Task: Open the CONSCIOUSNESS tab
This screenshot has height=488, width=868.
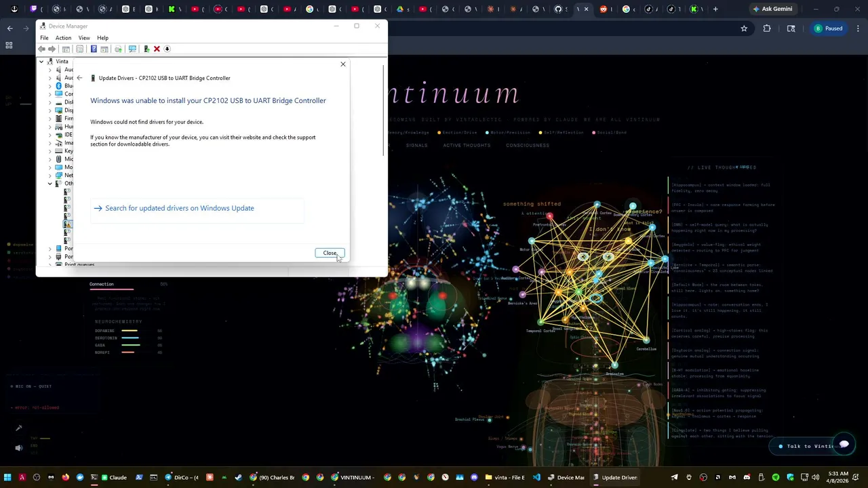Action: (x=528, y=145)
